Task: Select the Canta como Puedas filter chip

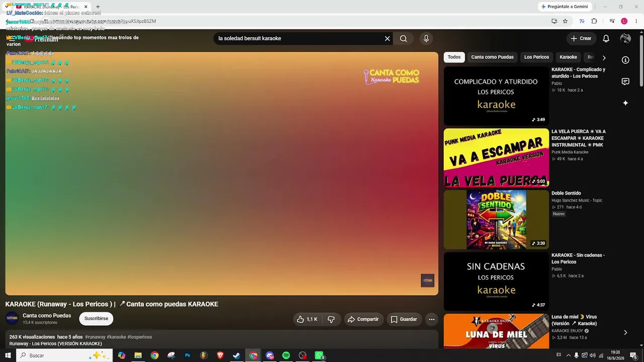Action: [x=493, y=57]
